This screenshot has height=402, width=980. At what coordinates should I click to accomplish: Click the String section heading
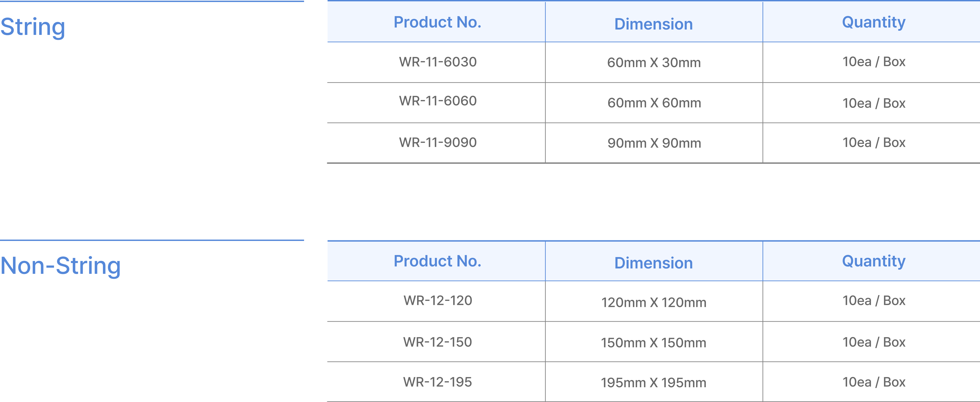pos(33,27)
